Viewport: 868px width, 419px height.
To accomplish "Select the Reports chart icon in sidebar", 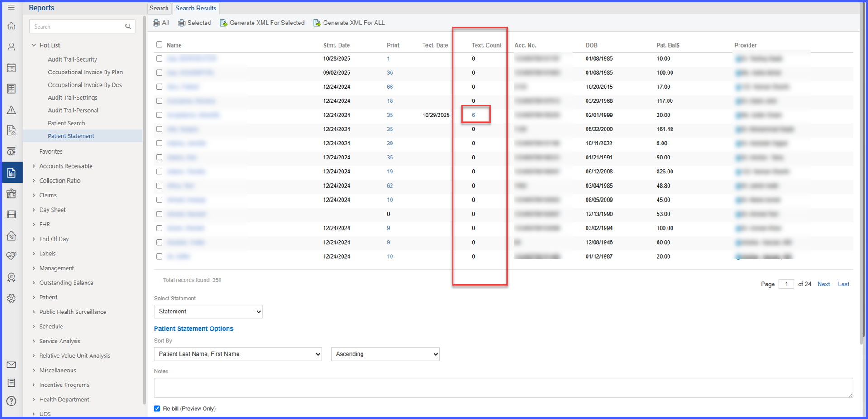I will 11,173.
